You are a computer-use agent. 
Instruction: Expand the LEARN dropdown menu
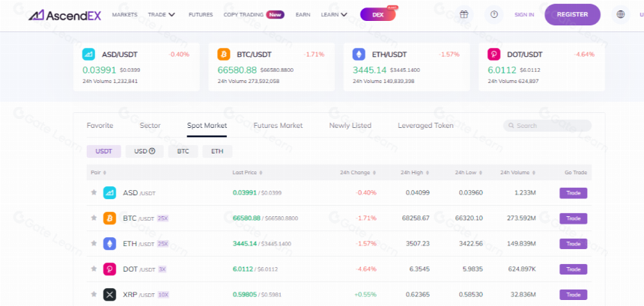[x=334, y=14]
